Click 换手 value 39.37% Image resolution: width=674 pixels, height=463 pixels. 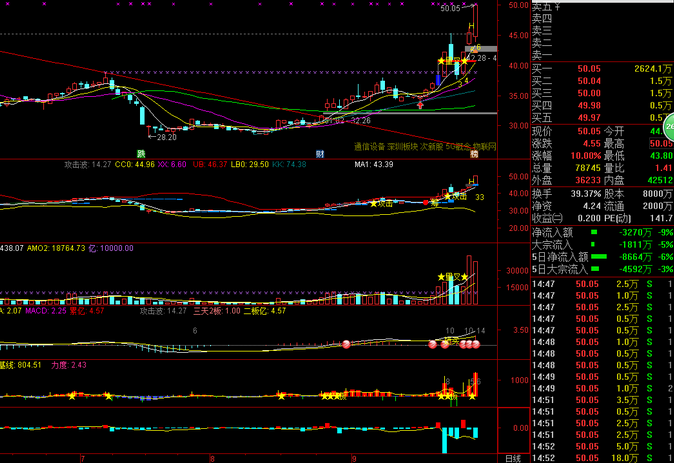click(585, 194)
